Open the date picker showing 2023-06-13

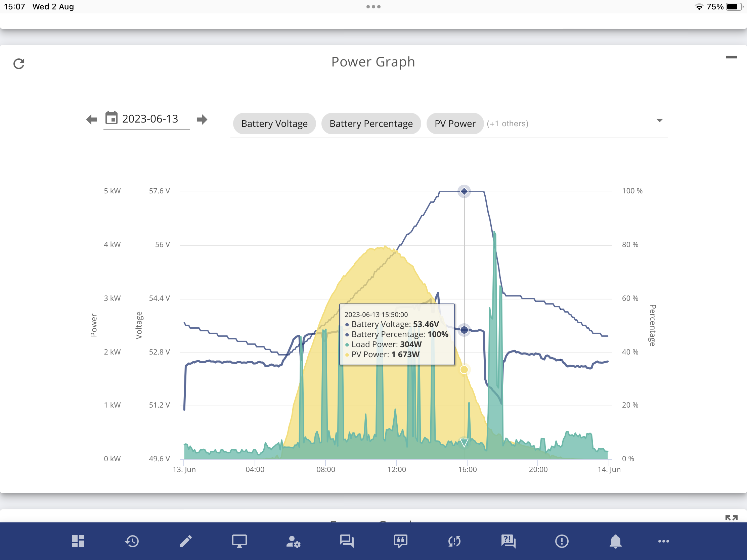pos(146,119)
